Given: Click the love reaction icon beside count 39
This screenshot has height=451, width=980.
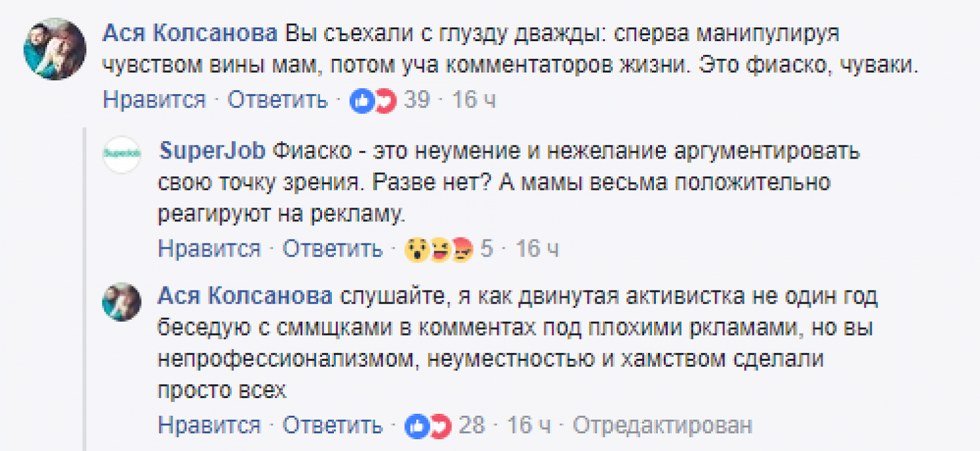Looking at the screenshot, I should click(385, 101).
